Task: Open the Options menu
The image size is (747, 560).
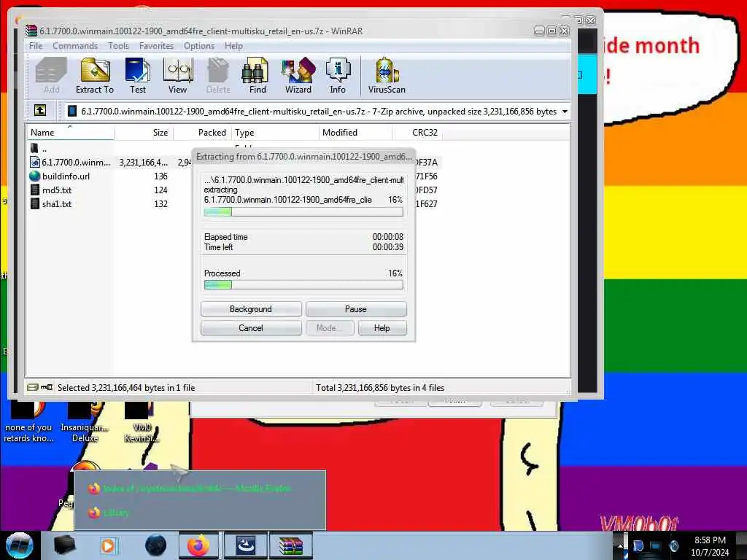Action: [199, 46]
